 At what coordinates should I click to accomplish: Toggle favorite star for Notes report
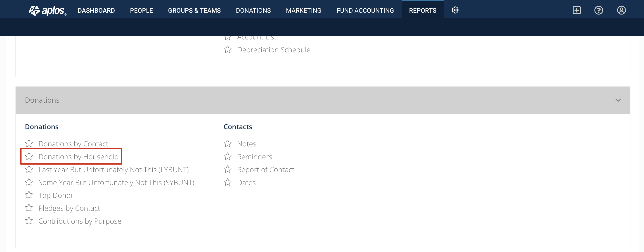(227, 143)
